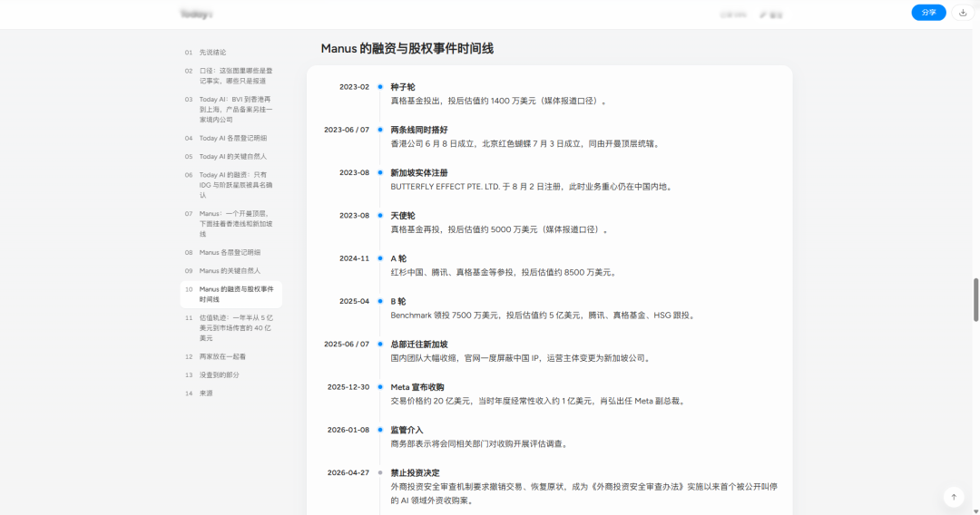Click the 新加坡实体注册 event title
The height and width of the screenshot is (515, 980).
click(x=418, y=173)
